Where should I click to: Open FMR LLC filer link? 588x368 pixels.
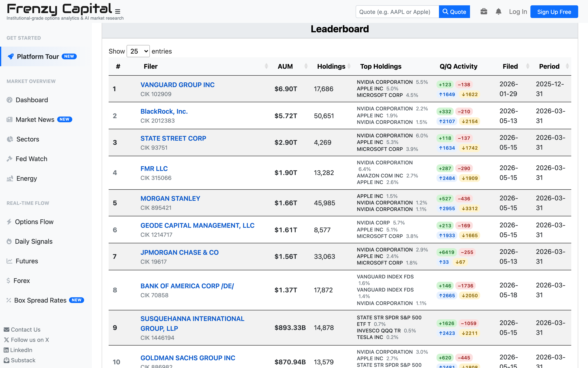tap(154, 168)
